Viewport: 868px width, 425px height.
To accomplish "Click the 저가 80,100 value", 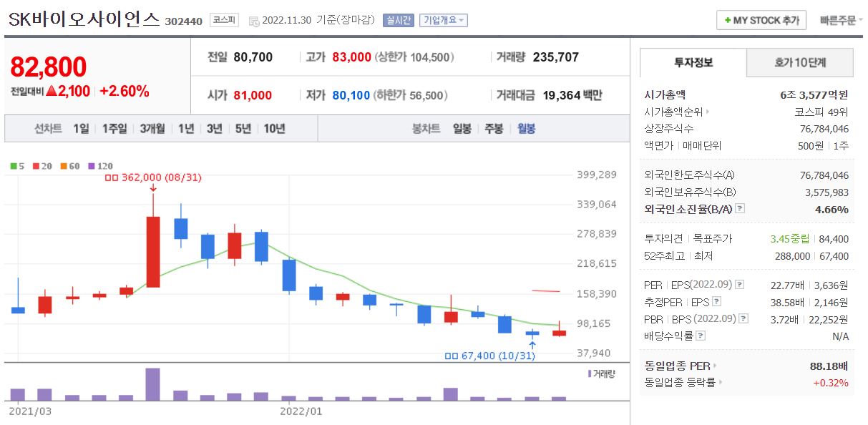I will tap(351, 95).
